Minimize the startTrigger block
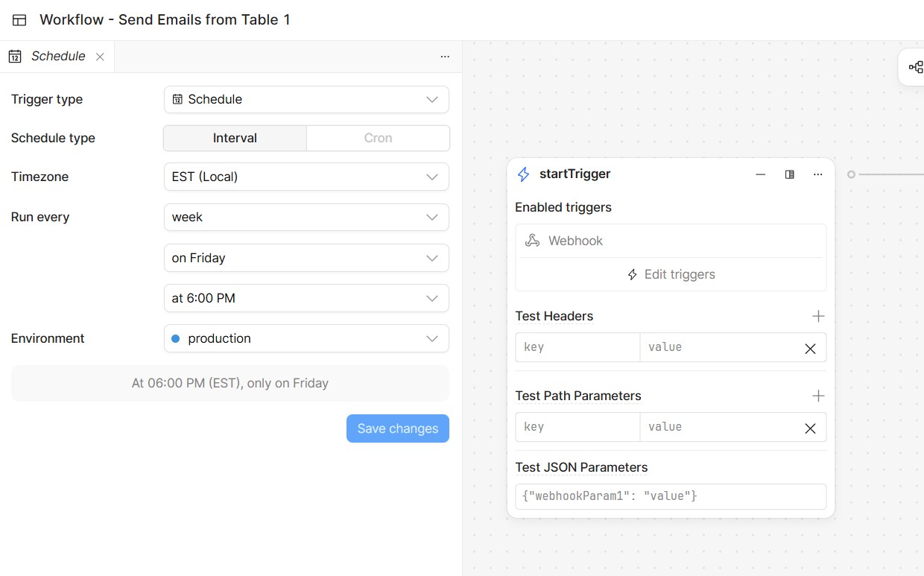The width and height of the screenshot is (924, 576). click(760, 174)
